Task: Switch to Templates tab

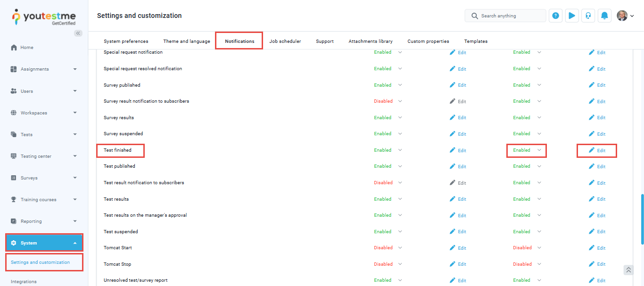Action: 476,41
